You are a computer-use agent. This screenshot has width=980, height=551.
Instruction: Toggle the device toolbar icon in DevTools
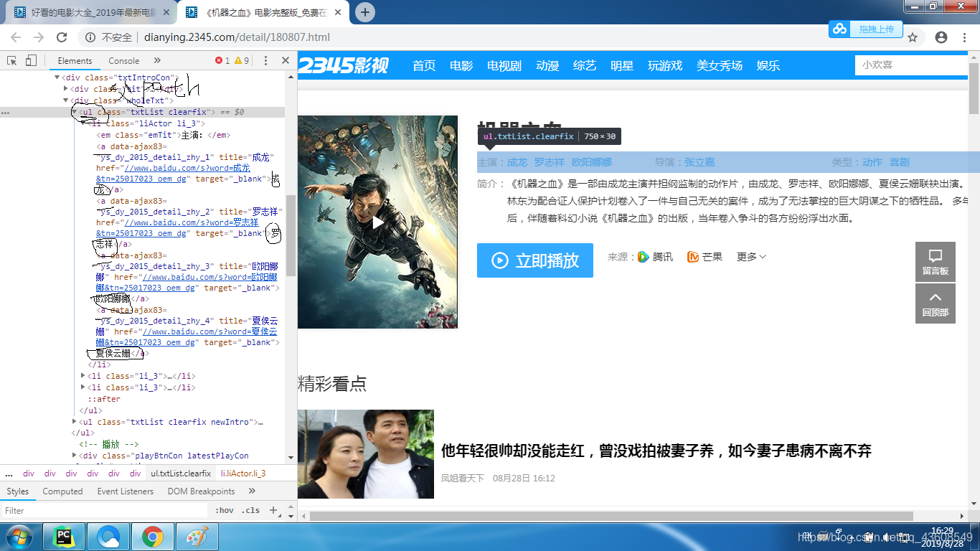[32, 60]
